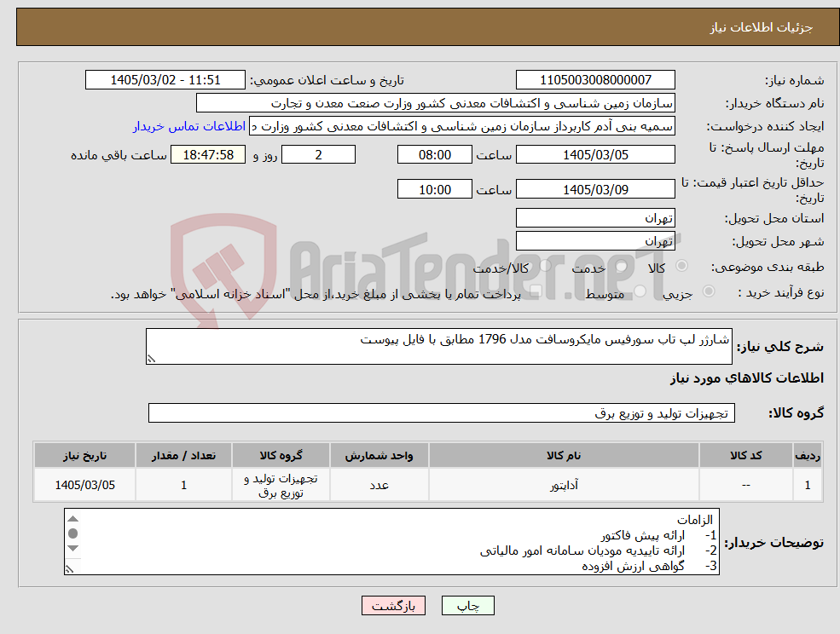Select the خدمت radio button

pyautogui.click(x=622, y=266)
